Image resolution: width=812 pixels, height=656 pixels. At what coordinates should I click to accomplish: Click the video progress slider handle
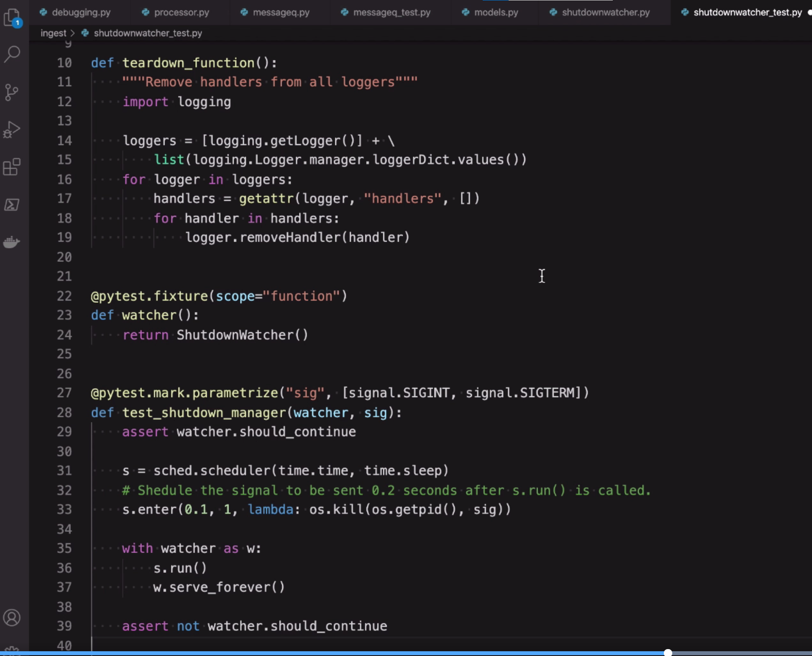point(668,652)
